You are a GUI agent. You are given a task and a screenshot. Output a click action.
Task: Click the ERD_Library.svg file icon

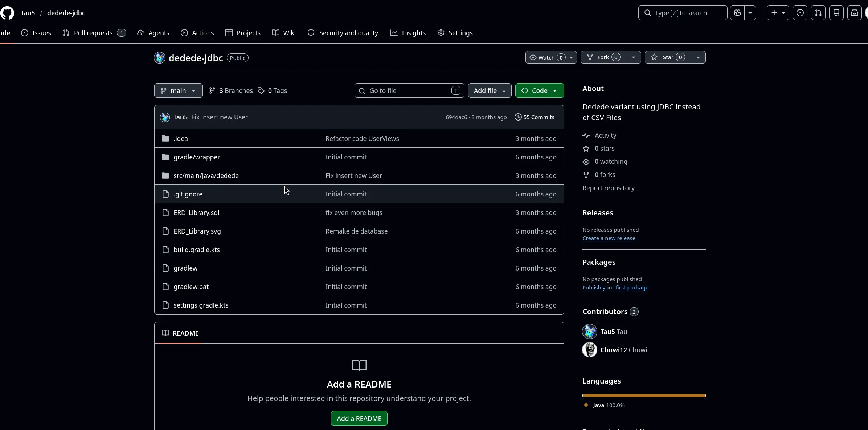(x=165, y=231)
